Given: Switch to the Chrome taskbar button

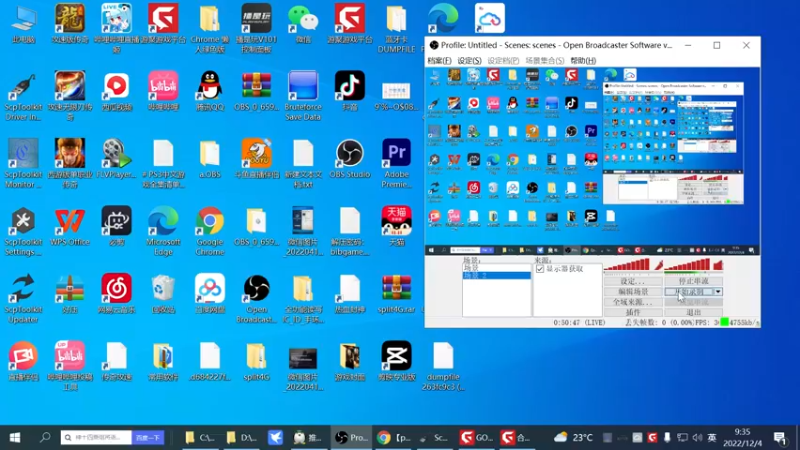Looking at the screenshot, I should click(x=394, y=437).
